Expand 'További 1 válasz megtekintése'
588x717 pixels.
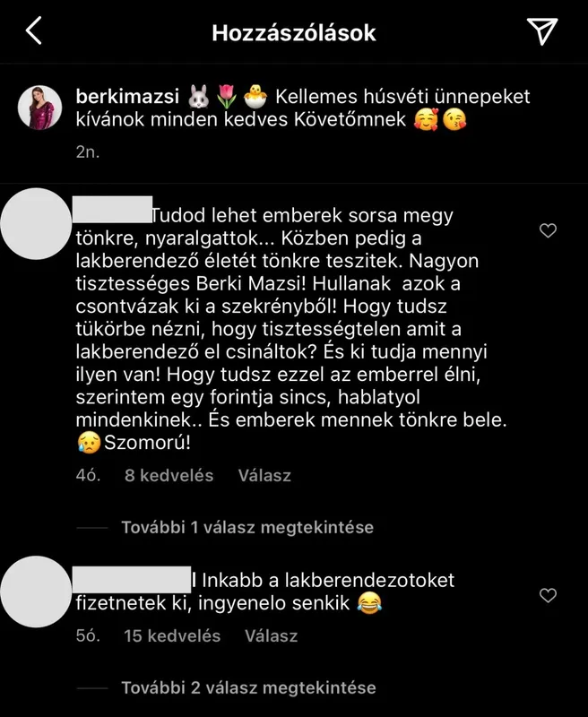(247, 527)
